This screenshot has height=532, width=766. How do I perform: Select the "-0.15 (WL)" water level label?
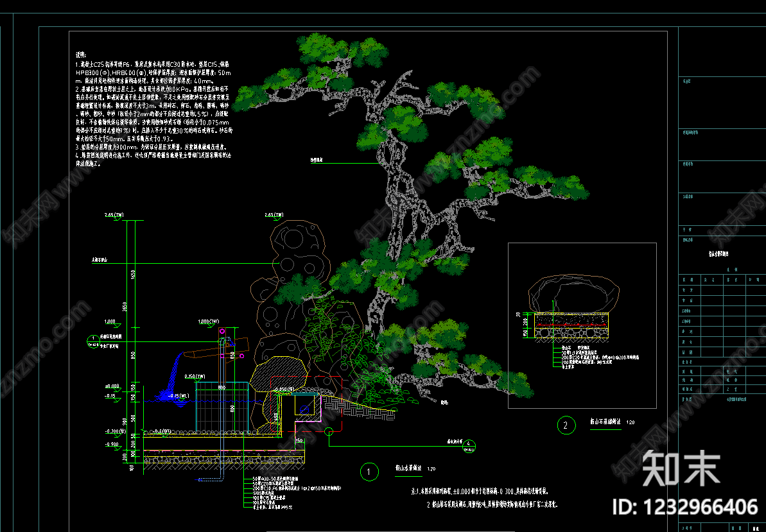pos(178,396)
